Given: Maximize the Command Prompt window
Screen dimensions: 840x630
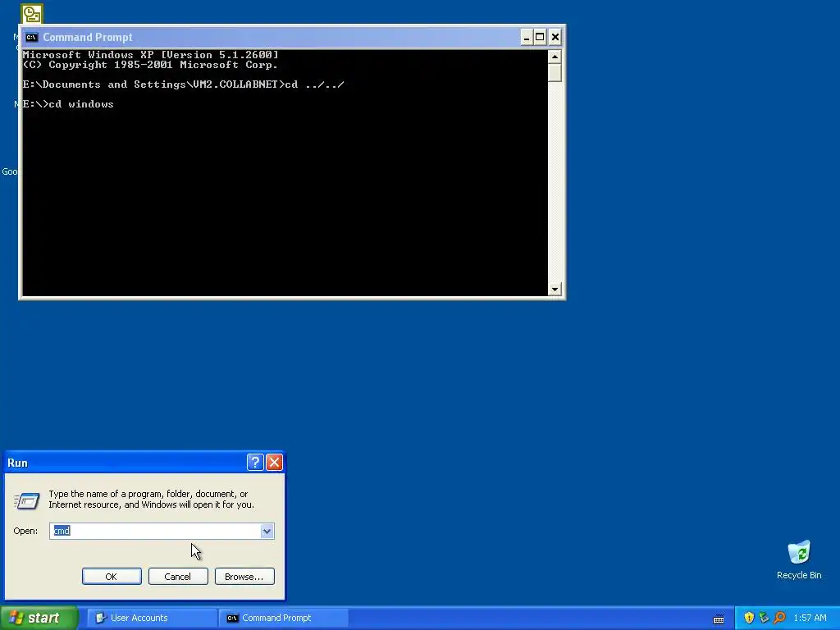Looking at the screenshot, I should (540, 37).
